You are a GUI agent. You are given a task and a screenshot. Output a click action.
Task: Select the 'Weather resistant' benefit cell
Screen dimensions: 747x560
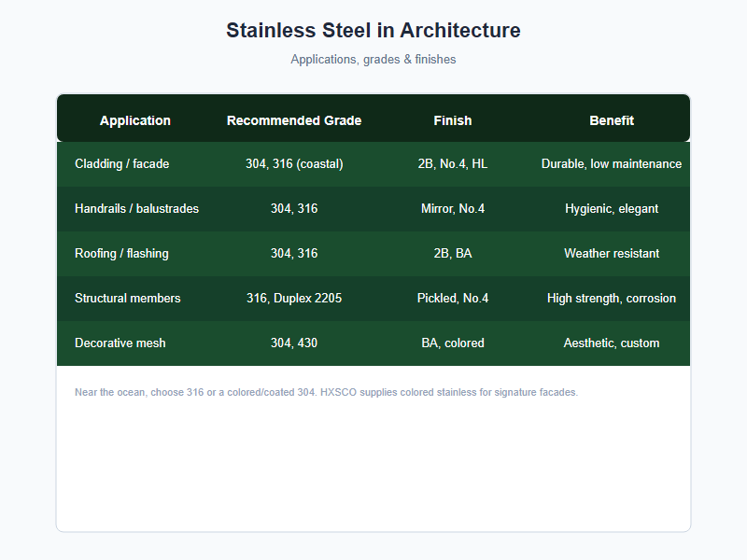click(x=612, y=253)
